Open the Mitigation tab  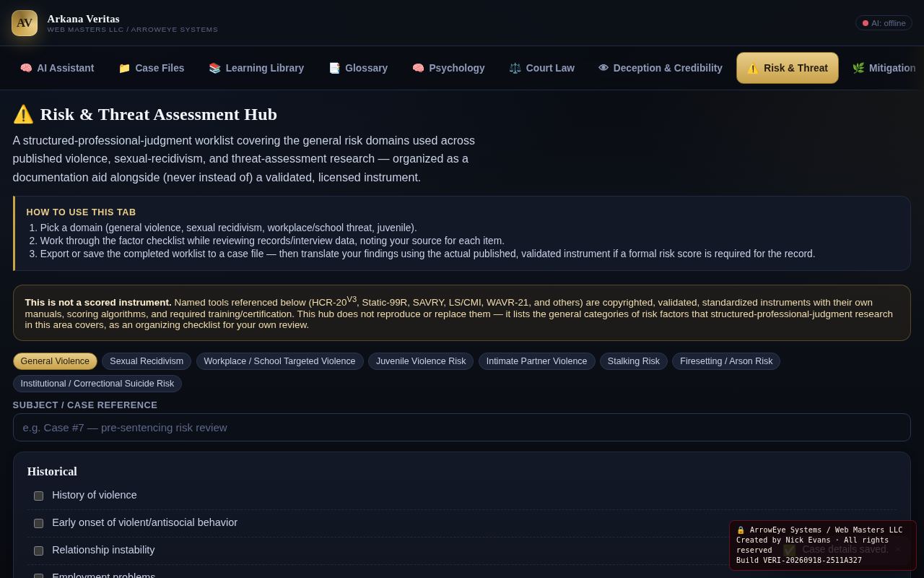(x=884, y=68)
